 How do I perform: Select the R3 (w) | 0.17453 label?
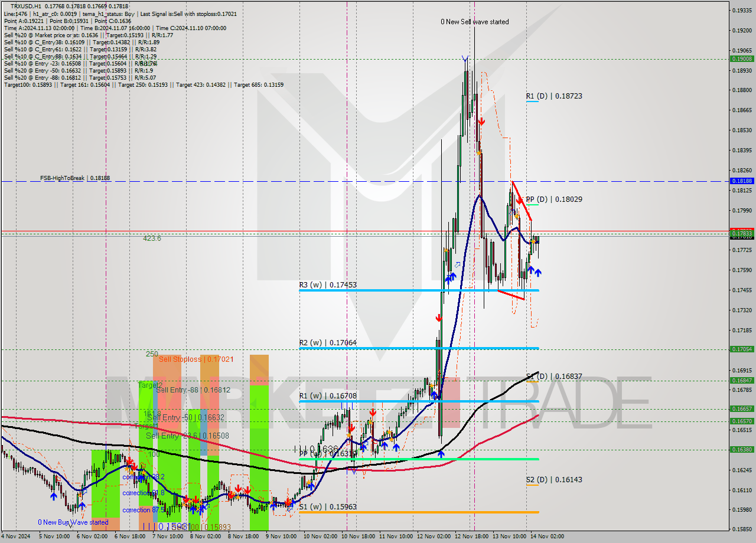tap(328, 285)
